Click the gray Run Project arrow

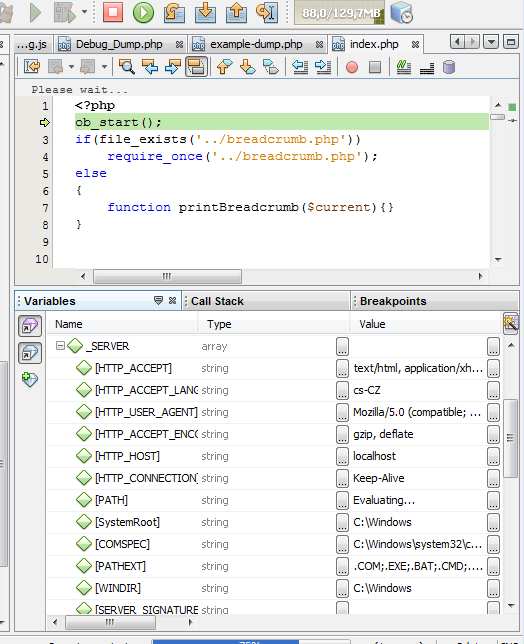tap(36, 12)
